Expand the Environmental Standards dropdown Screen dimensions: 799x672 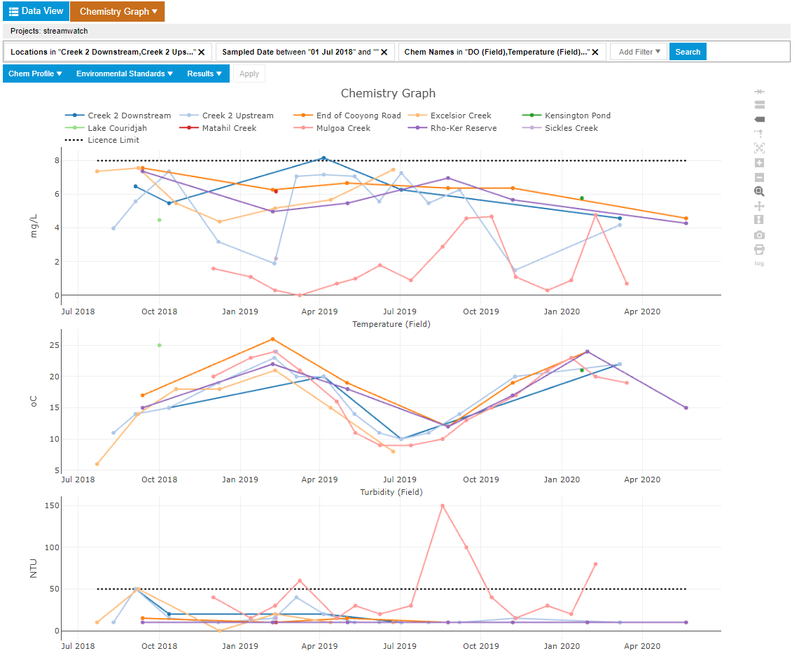coord(125,73)
